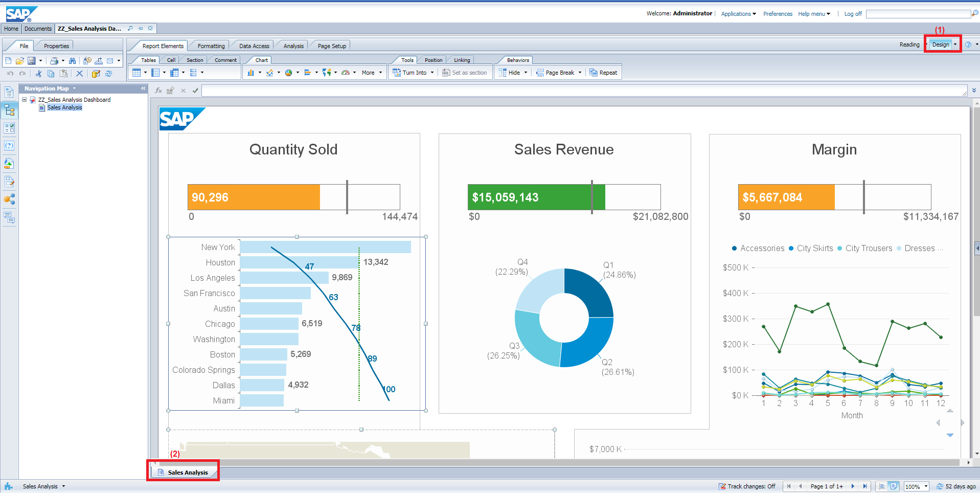Viewport: 980px width, 493px height.
Task: Expand the More charts dropdown
Action: 371,73
